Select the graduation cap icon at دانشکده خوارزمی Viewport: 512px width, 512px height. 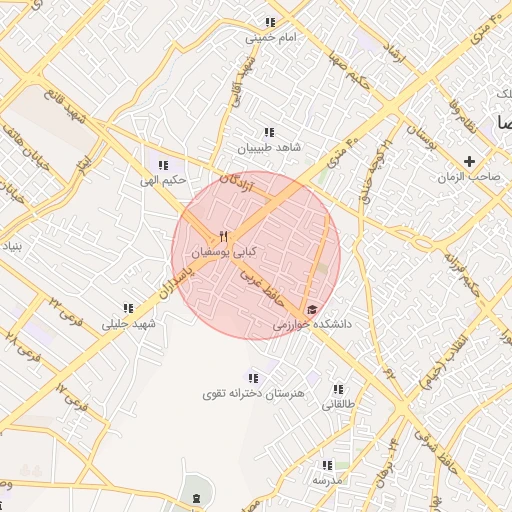pos(312,310)
